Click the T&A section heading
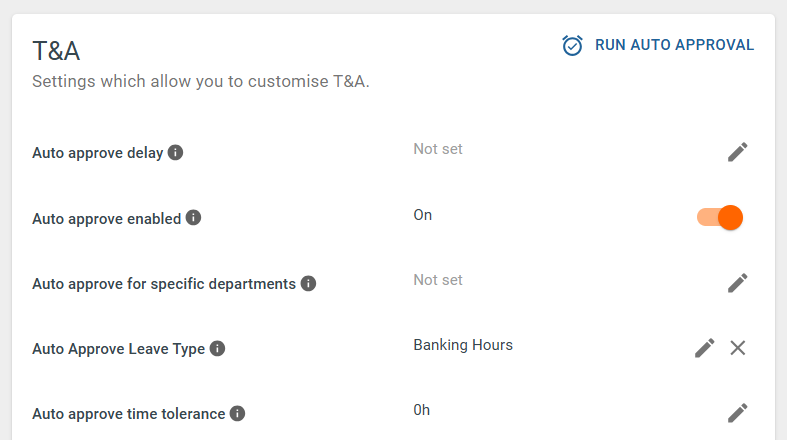This screenshot has height=440, width=787. pos(56,51)
